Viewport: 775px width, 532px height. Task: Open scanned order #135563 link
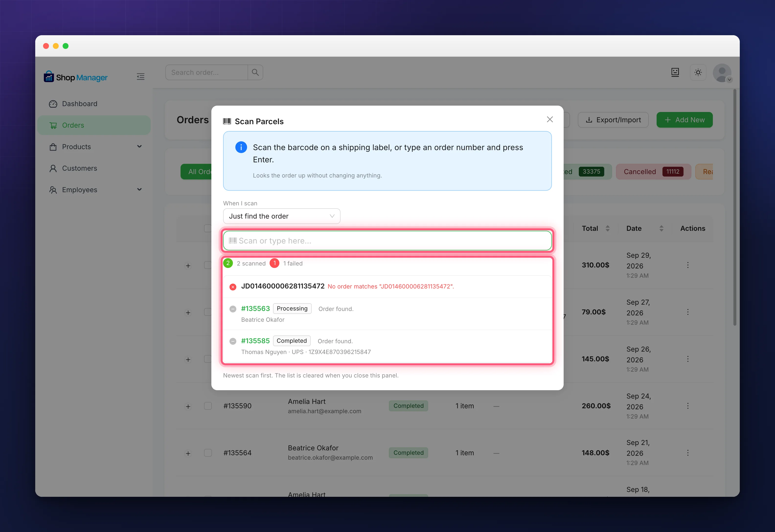(255, 309)
